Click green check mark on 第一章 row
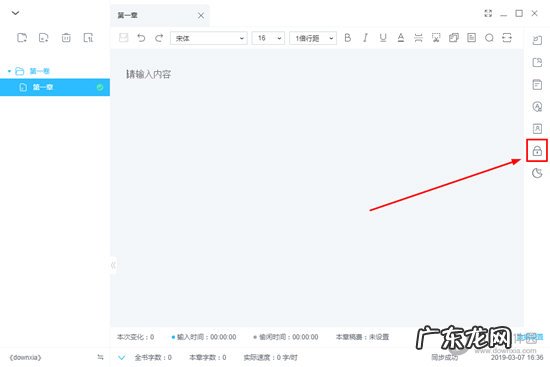Screen dimensions: 550x367 coord(100,87)
